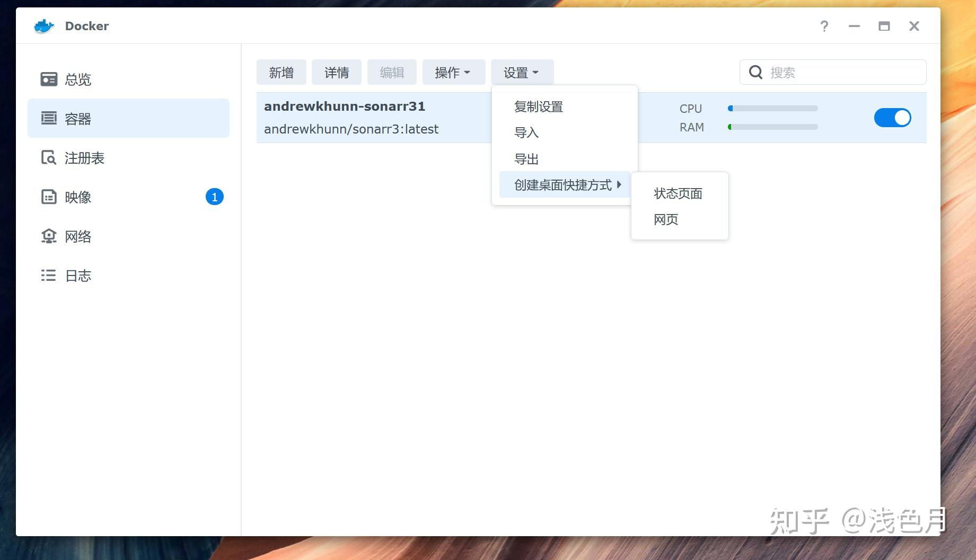Open the 日志 log list icon
The image size is (976, 560).
click(x=49, y=275)
